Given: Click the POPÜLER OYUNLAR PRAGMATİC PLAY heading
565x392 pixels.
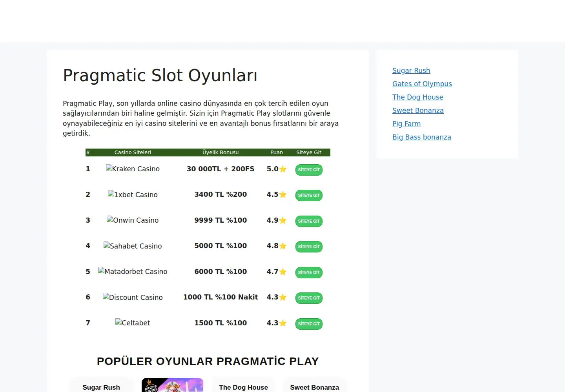Looking at the screenshot, I should tap(208, 361).
